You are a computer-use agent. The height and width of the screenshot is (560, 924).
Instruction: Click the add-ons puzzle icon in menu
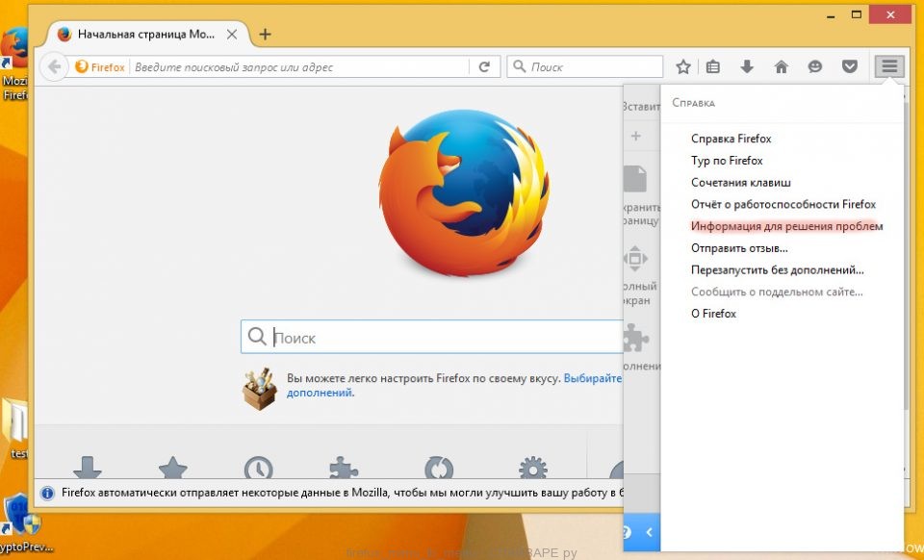pos(636,338)
